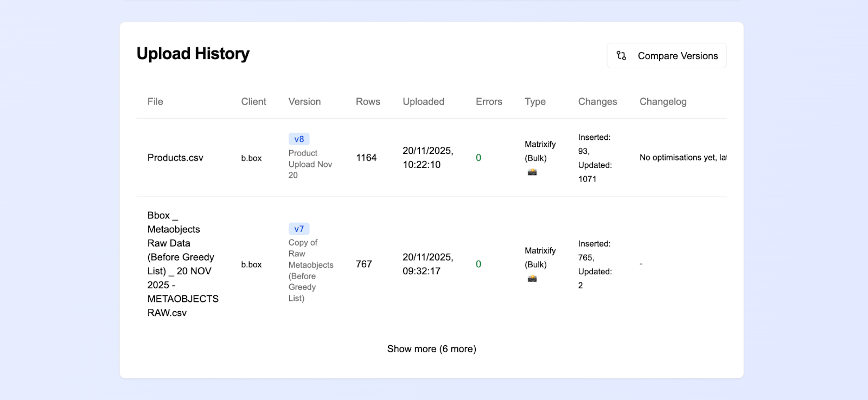Screen dimensions: 868x400
Task: Open the Products.csv file entry
Action: pos(175,158)
